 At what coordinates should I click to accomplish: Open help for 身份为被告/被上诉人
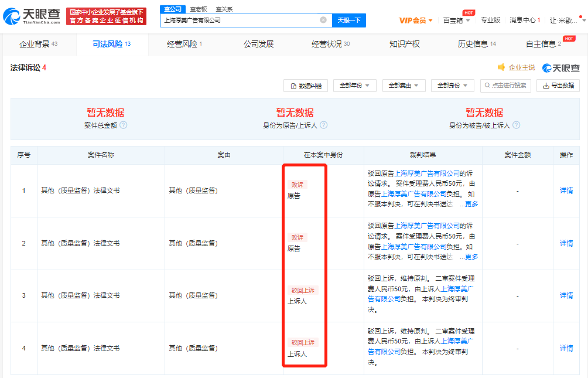point(517,125)
